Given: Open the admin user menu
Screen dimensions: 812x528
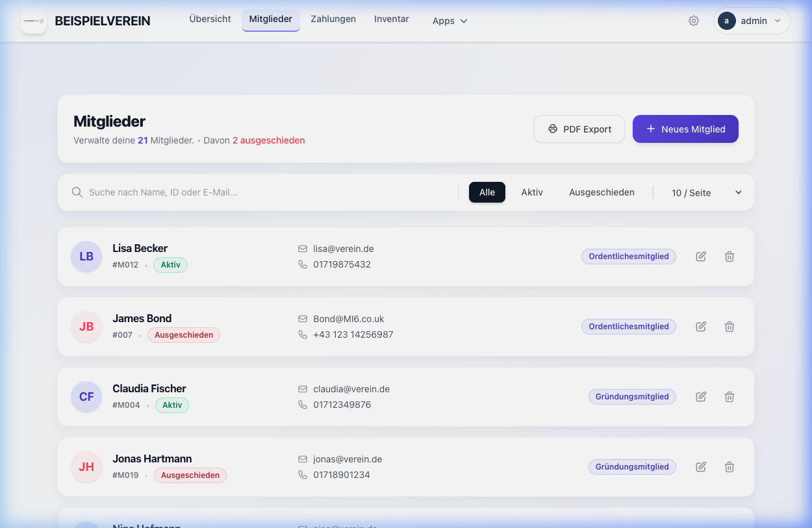Looking at the screenshot, I should tap(752, 21).
